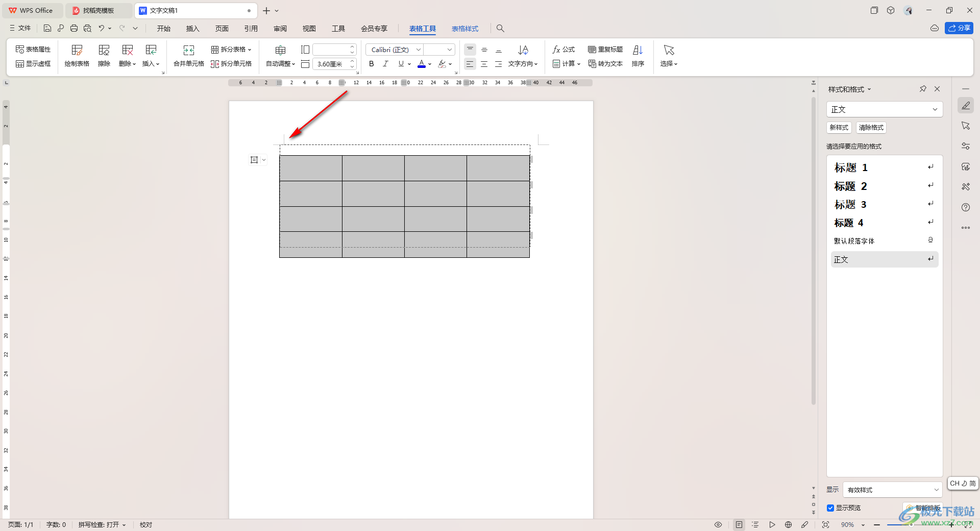The width and height of the screenshot is (980, 531).
Task: Click the 清除格式 (Clear Format) button
Action: (871, 128)
